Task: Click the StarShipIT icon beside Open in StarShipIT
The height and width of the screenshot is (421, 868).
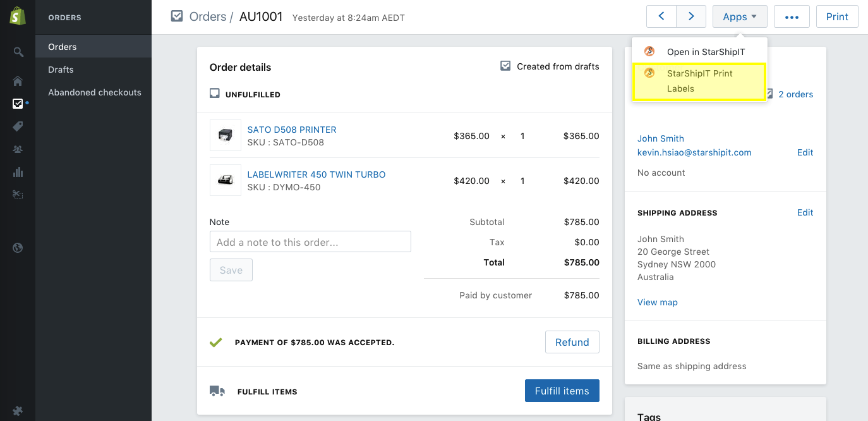Action: pos(649,52)
